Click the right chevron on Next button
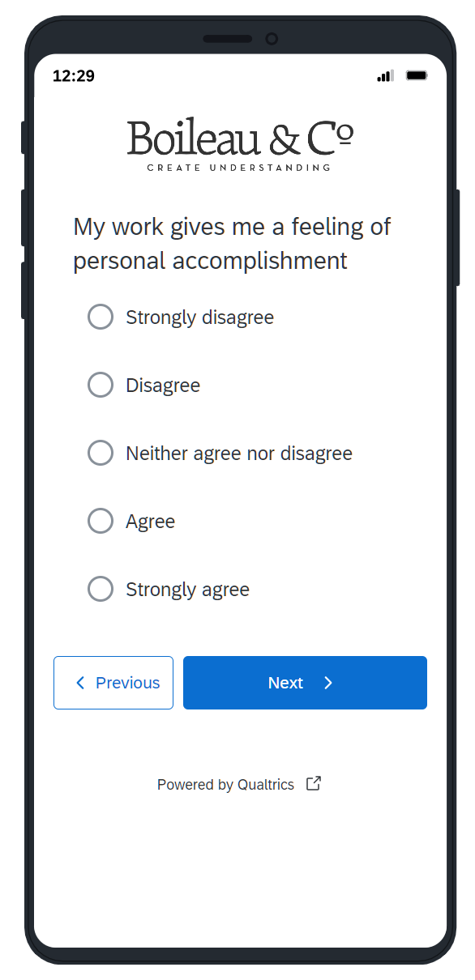 (x=328, y=683)
